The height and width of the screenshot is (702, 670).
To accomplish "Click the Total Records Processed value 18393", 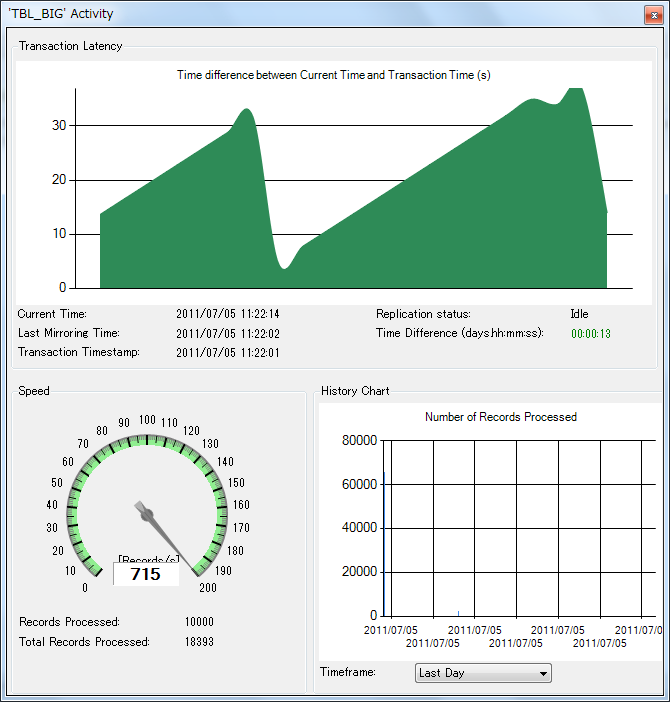I will [x=199, y=642].
